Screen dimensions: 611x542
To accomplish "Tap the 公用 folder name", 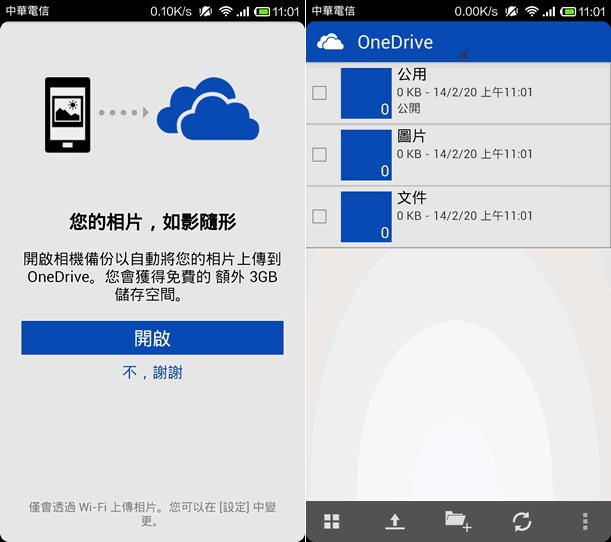I will coord(412,74).
